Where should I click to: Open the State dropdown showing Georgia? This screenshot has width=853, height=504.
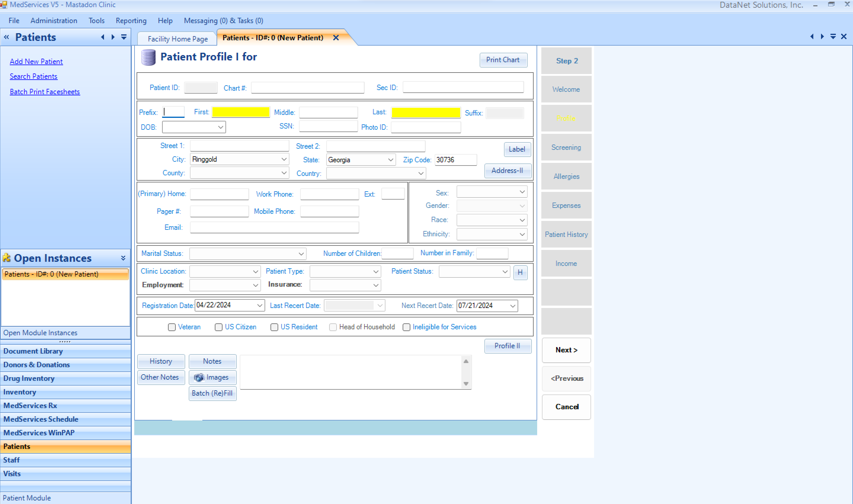tap(391, 160)
